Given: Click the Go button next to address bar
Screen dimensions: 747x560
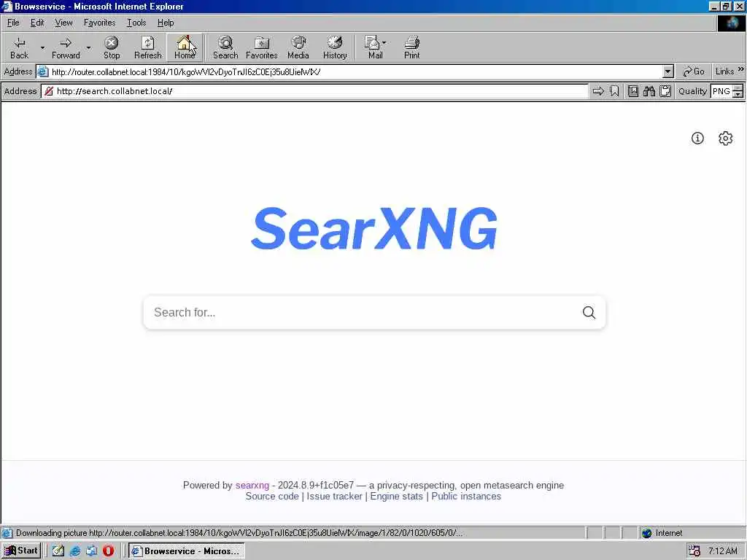Looking at the screenshot, I should [x=694, y=71].
